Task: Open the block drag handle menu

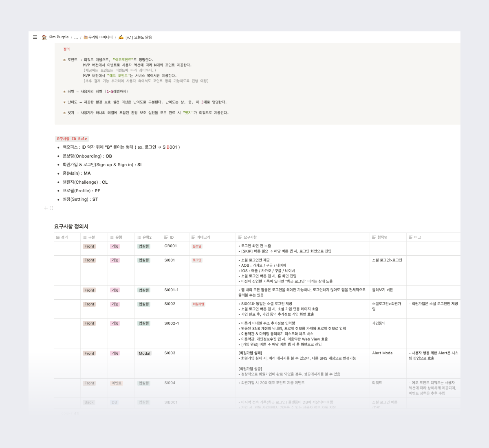Action: [51, 208]
